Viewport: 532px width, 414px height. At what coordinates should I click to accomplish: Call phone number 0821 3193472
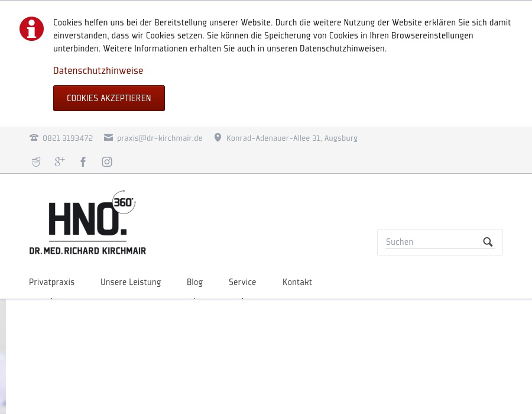tap(67, 138)
